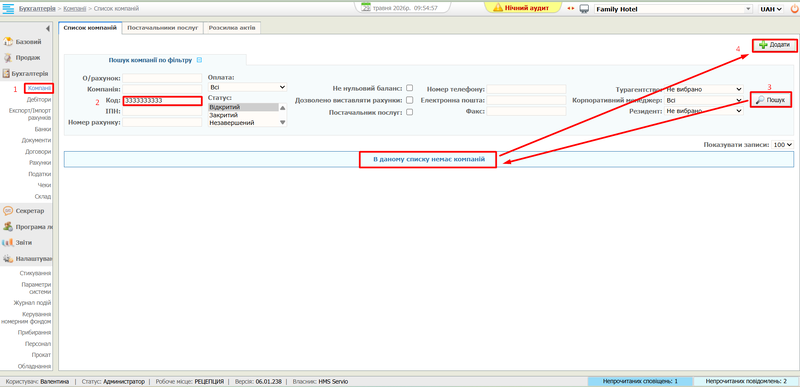Tick the Не нульовий баланс checkbox
This screenshot has width=800, height=387.
(409, 88)
